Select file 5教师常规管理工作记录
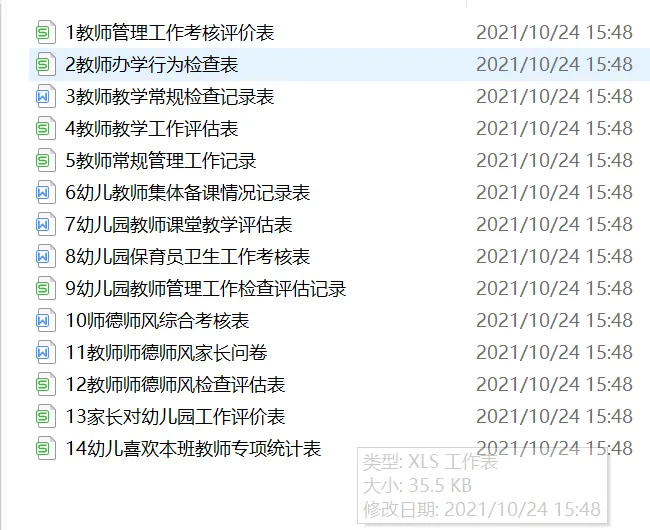This screenshot has width=650, height=530. [x=339, y=160]
